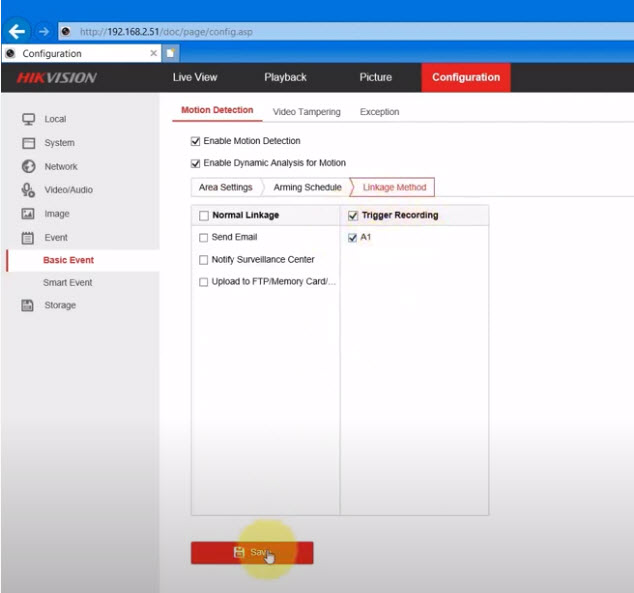Click the Storage disk icon
The height and width of the screenshot is (593, 634).
28,305
